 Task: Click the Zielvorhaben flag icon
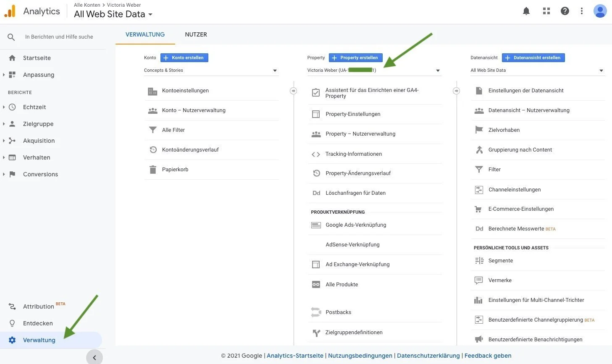[x=479, y=130]
